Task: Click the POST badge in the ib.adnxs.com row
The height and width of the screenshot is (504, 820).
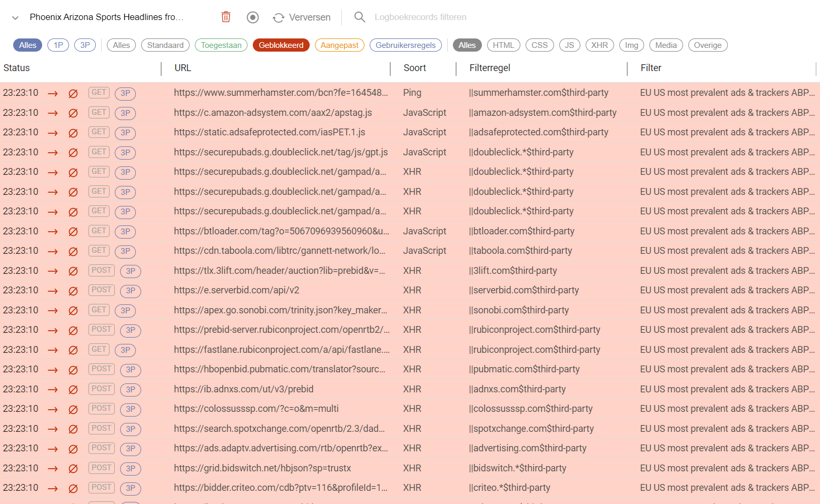Action: [x=102, y=389]
